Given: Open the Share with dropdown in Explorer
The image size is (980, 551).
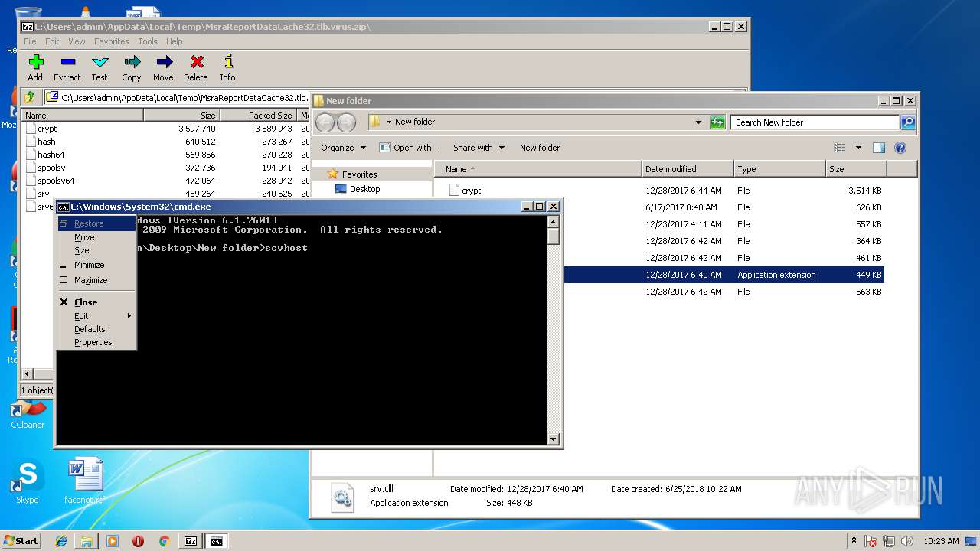Looking at the screenshot, I should coord(479,148).
